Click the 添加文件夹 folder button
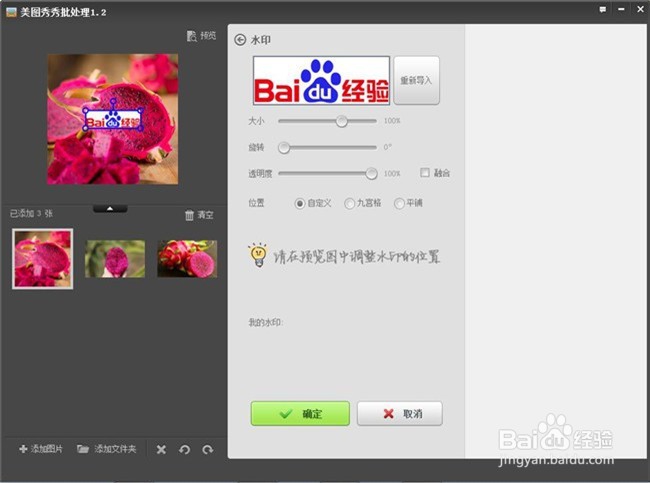This screenshot has height=483, width=650. [107, 449]
